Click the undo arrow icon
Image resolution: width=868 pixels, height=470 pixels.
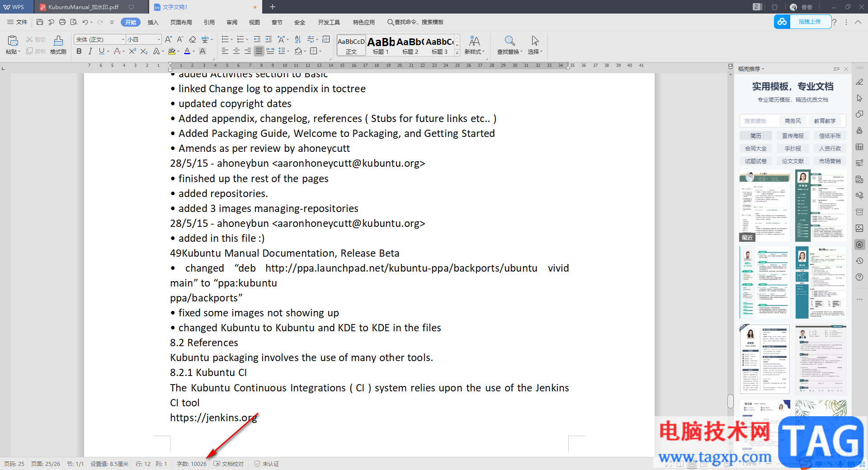click(x=85, y=22)
